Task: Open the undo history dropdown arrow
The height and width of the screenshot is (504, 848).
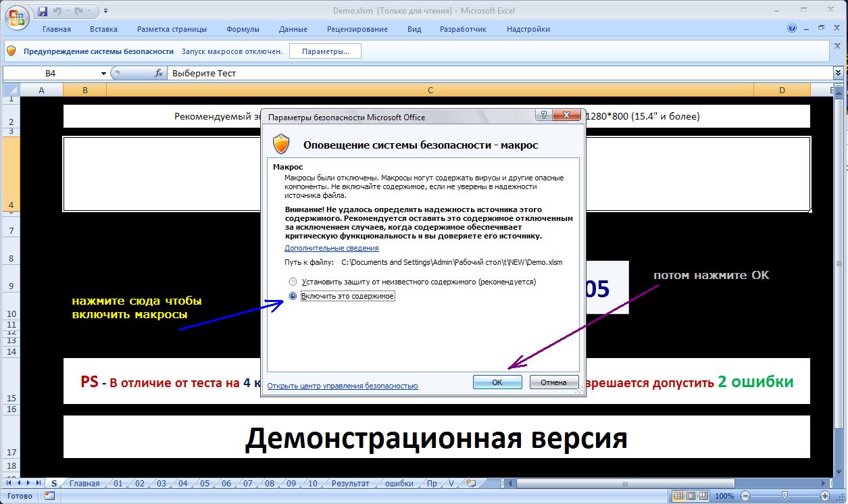Action: point(67,11)
